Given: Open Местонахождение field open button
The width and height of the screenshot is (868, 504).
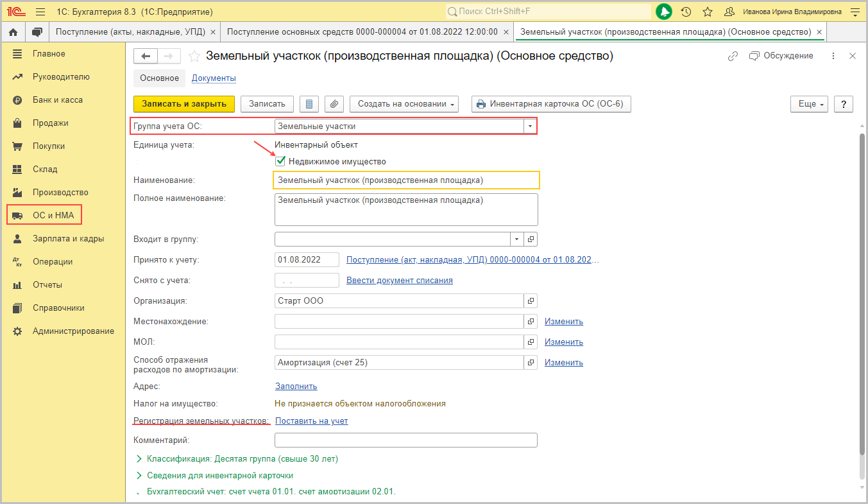Looking at the screenshot, I should point(531,321).
